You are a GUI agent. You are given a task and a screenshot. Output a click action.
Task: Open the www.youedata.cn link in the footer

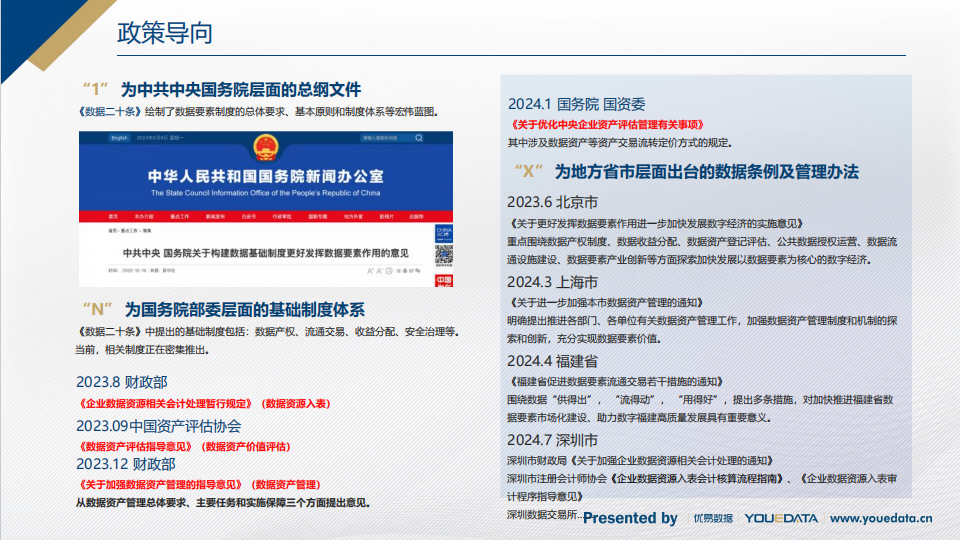tap(881, 518)
